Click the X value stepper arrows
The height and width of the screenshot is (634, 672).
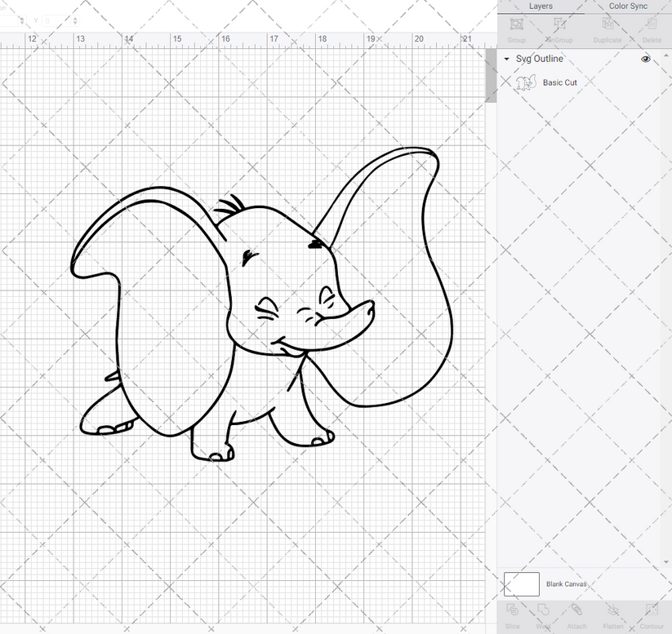tap(22, 20)
